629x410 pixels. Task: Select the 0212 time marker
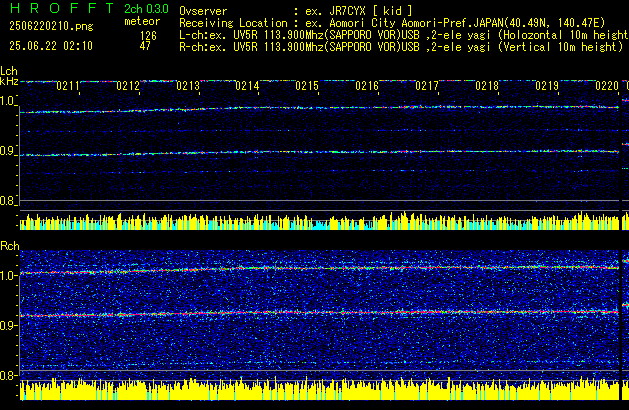128,86
